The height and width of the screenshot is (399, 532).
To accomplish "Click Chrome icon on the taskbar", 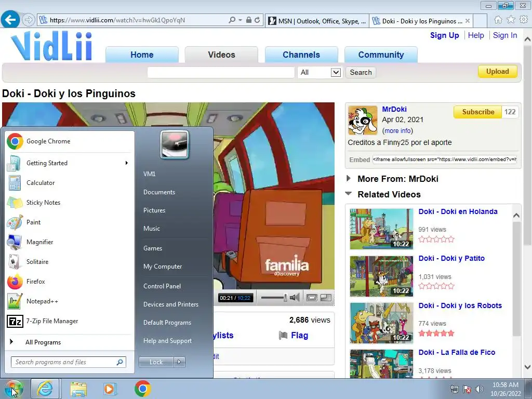I will pyautogui.click(x=142, y=389).
